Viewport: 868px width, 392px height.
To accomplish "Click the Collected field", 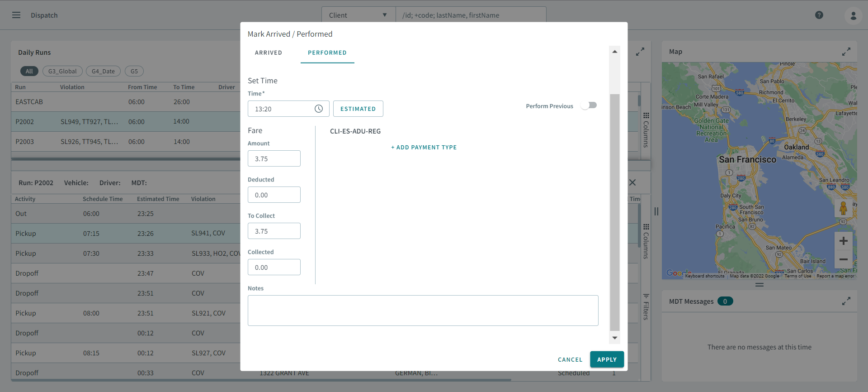I will 274,267.
